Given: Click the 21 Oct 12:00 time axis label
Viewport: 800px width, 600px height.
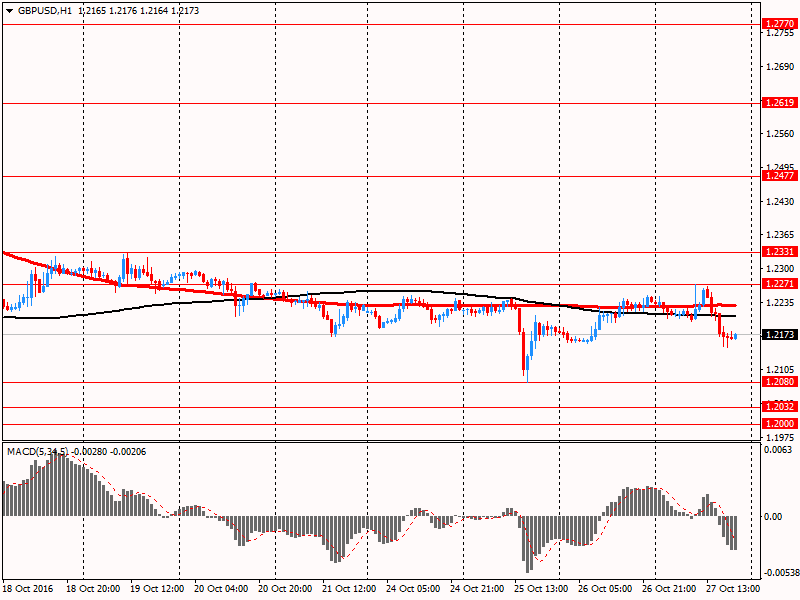Looking at the screenshot, I should click(349, 588).
